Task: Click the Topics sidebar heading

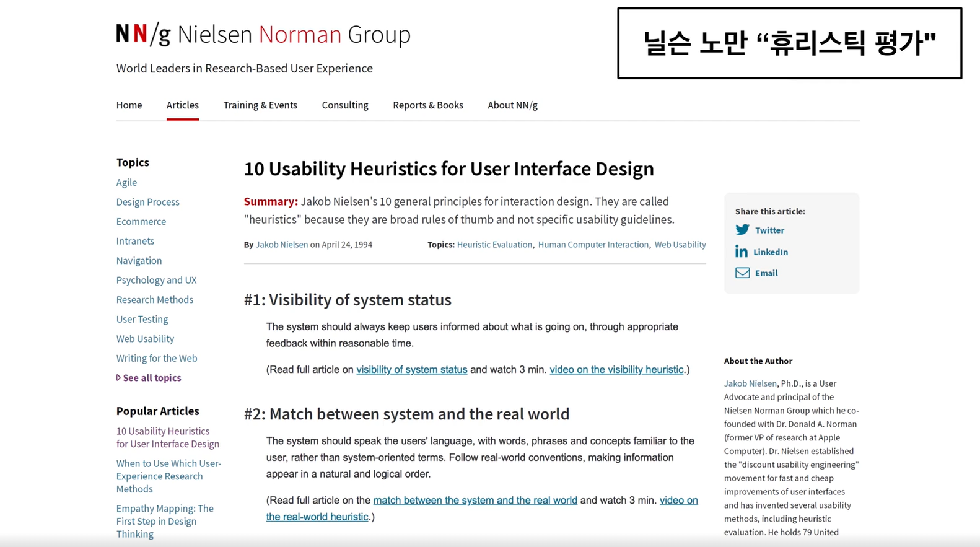Action: coord(133,162)
